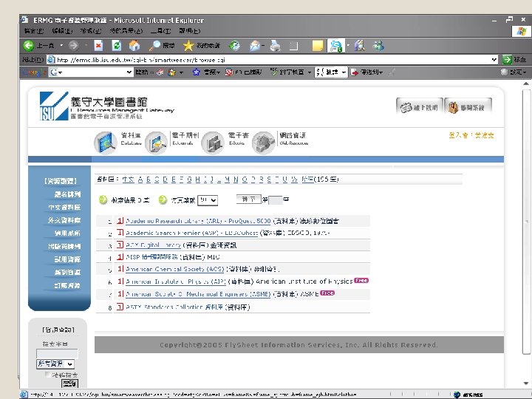532x399 pixels.
Task: Click the green Go arrow beside the address bar
Action: pos(507,60)
